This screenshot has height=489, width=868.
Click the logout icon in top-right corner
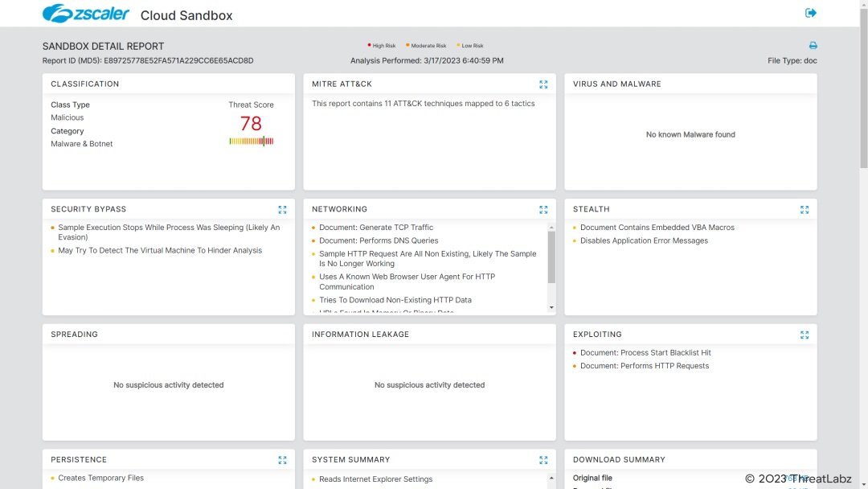pyautogui.click(x=810, y=13)
